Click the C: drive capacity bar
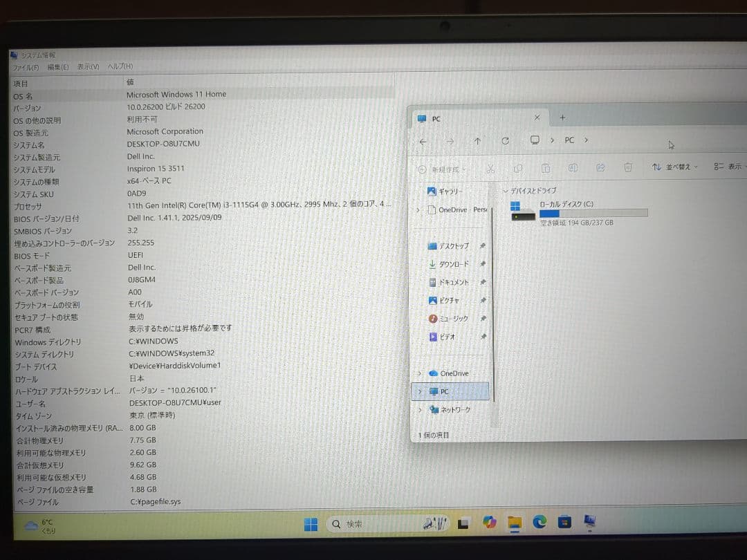 tap(593, 214)
